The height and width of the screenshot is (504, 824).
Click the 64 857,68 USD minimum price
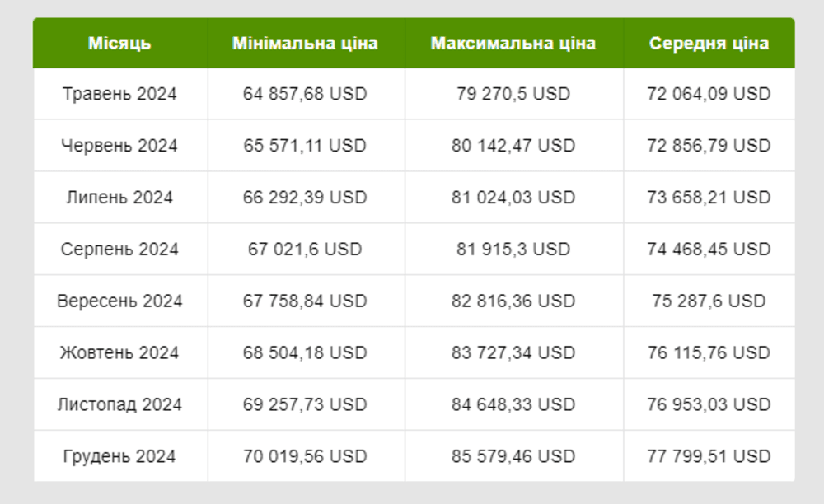coord(306,94)
